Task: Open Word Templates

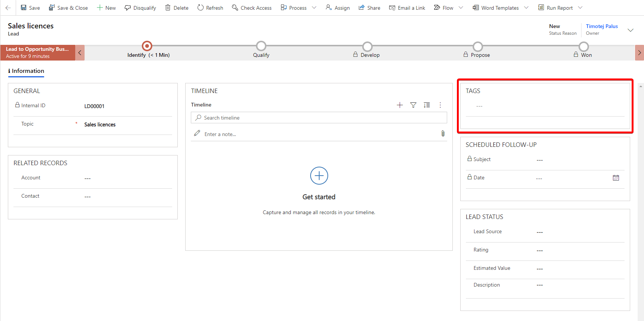Action: (x=495, y=7)
